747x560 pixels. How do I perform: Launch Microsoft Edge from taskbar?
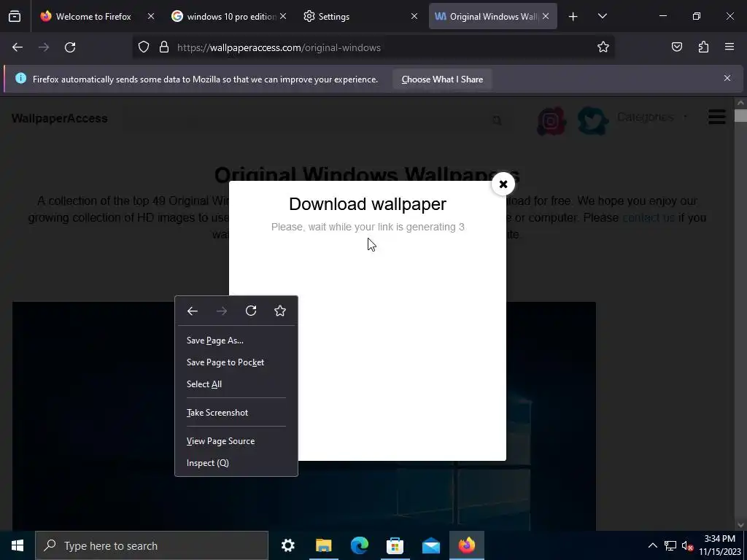point(359,545)
